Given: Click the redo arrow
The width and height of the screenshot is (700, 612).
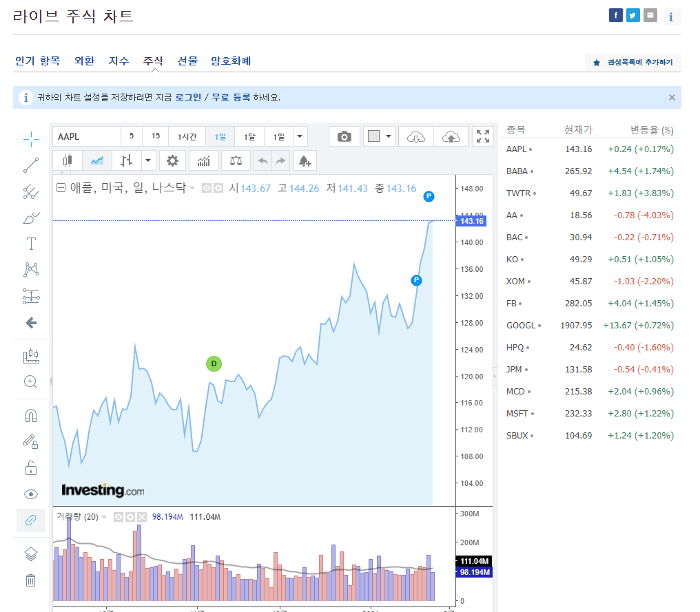Looking at the screenshot, I should click(x=281, y=160).
